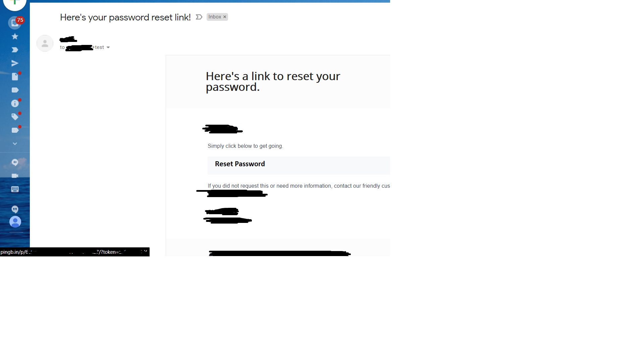
Task: Show recipient details dropdown arrow
Action: pos(108,48)
